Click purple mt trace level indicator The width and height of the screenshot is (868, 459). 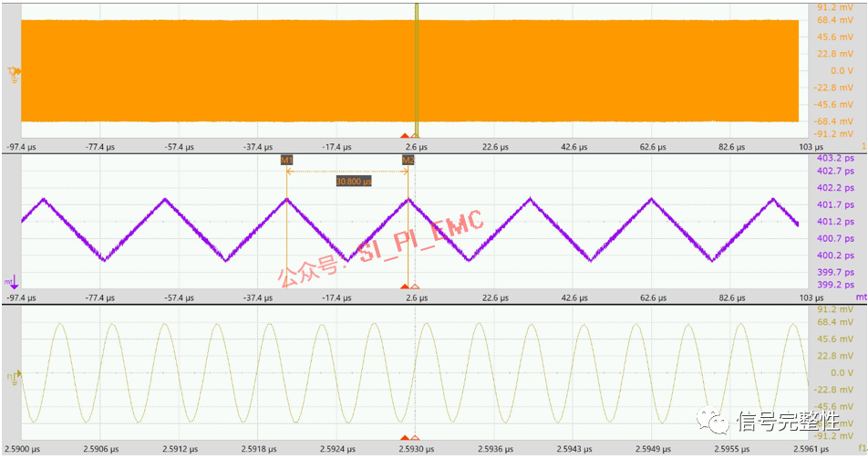click(x=10, y=282)
